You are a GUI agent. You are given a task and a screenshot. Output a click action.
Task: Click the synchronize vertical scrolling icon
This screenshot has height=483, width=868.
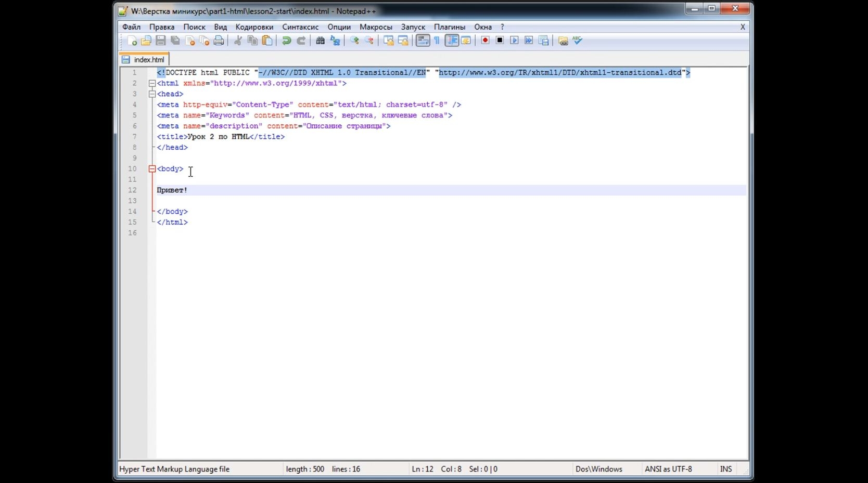coord(388,41)
